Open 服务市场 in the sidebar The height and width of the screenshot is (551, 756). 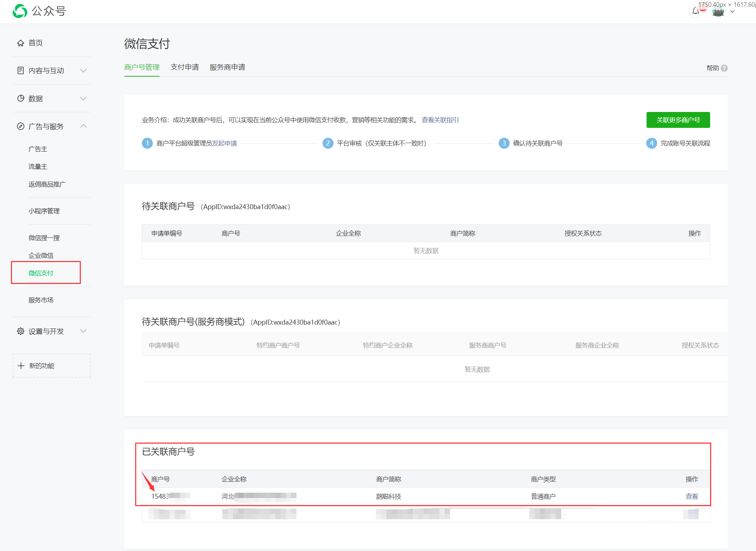coord(41,300)
